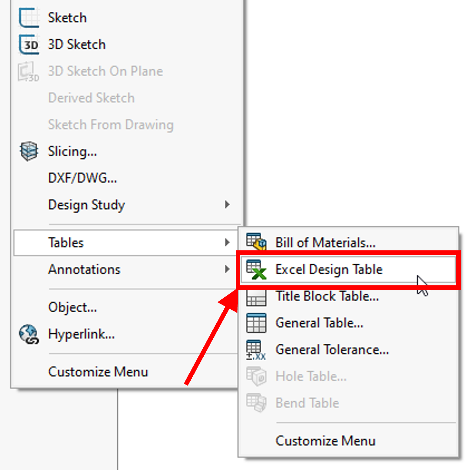
Task: Click the Slicing tool icon
Action: [29, 151]
